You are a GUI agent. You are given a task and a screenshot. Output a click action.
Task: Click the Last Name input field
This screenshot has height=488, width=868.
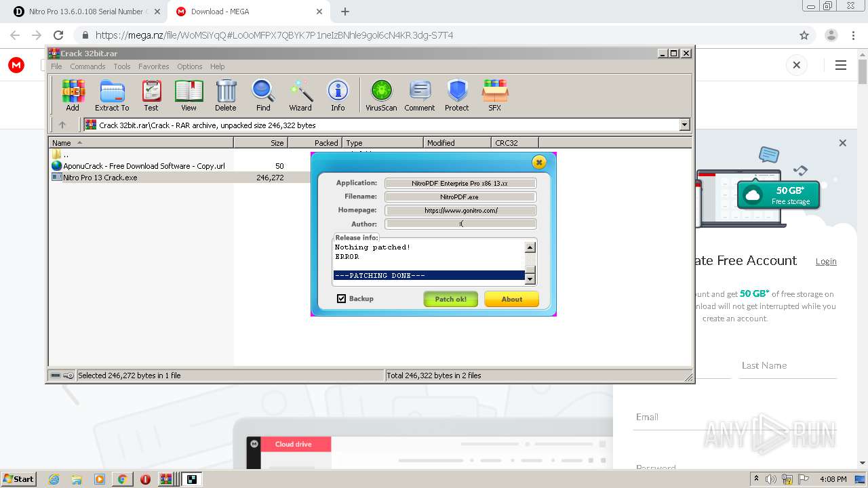[x=788, y=366]
